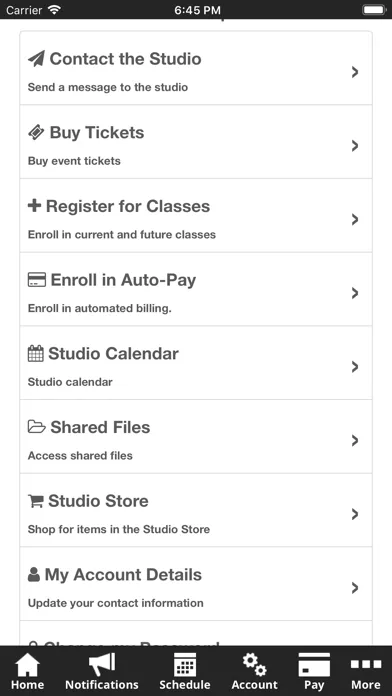Select the Account tab with gears icon
The width and height of the screenshot is (392, 696).
coord(254,671)
